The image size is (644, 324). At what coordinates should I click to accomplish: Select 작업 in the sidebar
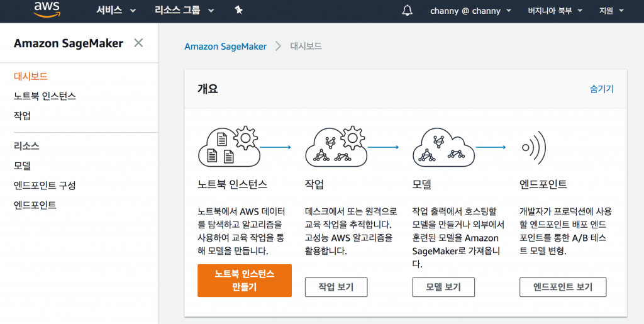pos(22,116)
